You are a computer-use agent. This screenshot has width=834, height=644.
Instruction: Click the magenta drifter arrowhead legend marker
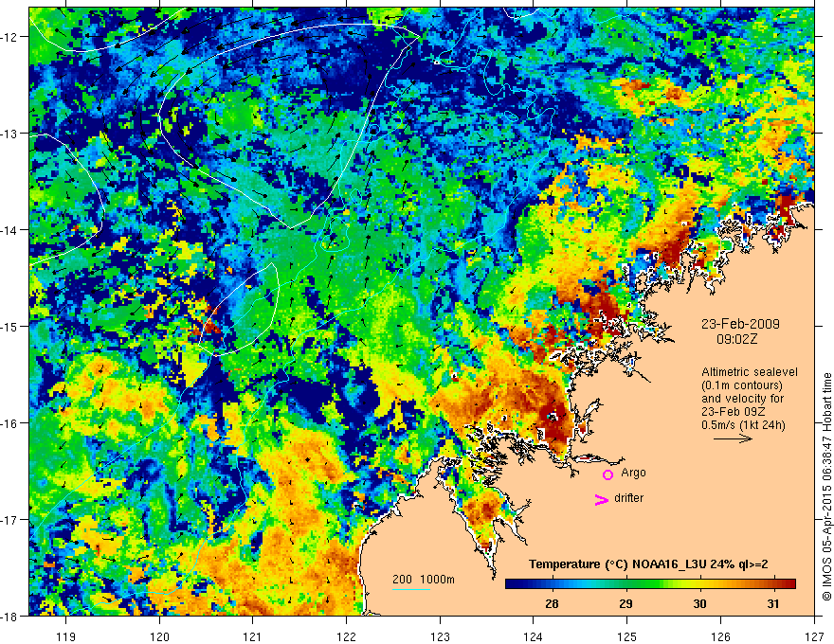click(x=601, y=499)
